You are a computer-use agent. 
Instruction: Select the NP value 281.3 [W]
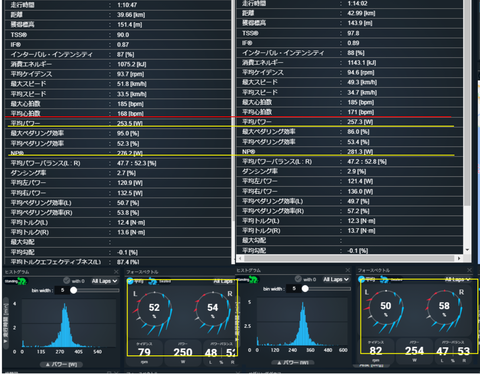coord(360,152)
